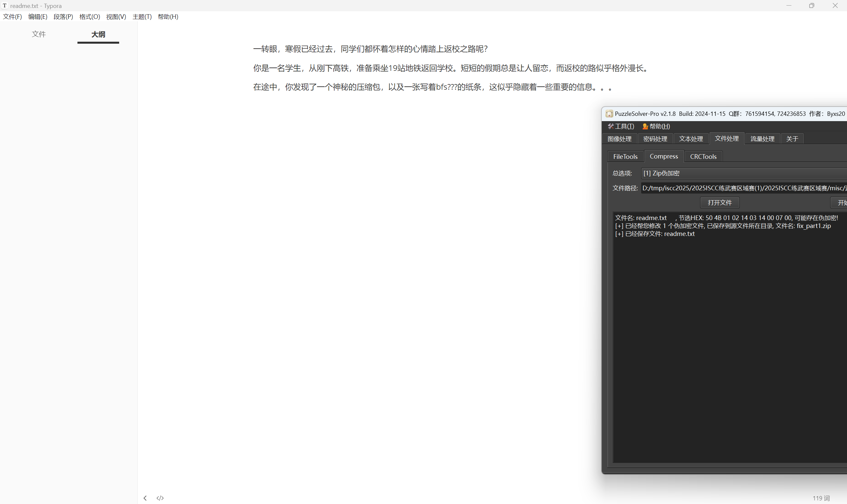Viewport: 847px width, 504px height.
Task: Minimize the Typora window
Action: (x=789, y=5)
